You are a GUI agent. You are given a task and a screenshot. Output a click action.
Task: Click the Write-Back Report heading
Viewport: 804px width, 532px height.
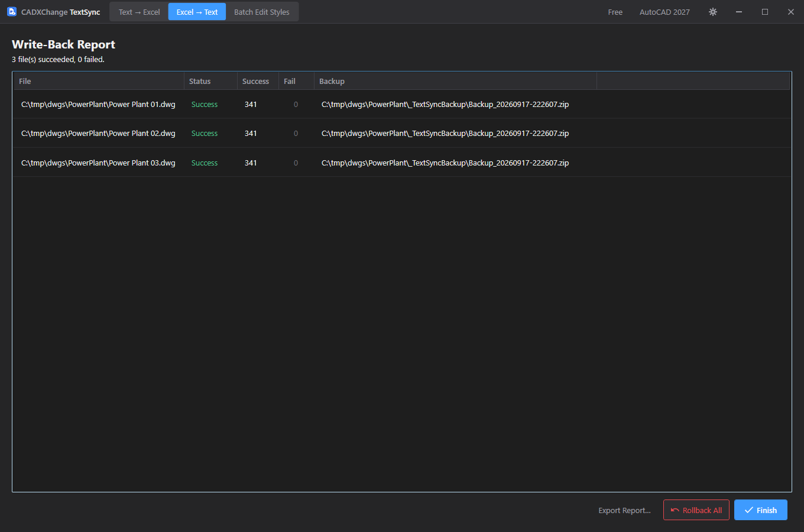pyautogui.click(x=63, y=44)
